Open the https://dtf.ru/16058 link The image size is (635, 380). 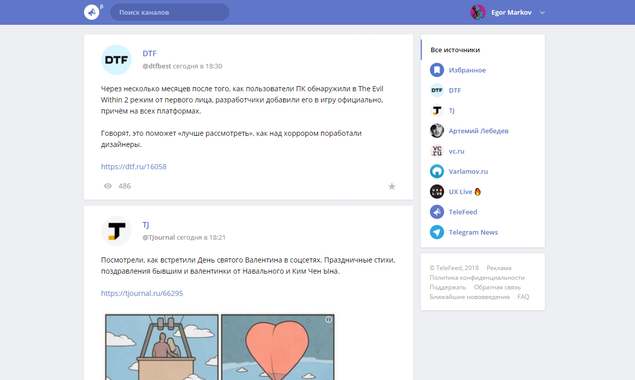[x=134, y=167]
